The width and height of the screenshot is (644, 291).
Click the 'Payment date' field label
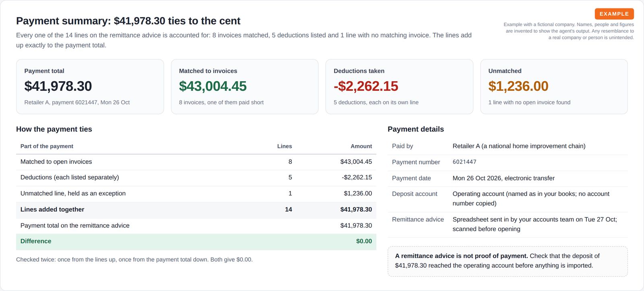411,178
